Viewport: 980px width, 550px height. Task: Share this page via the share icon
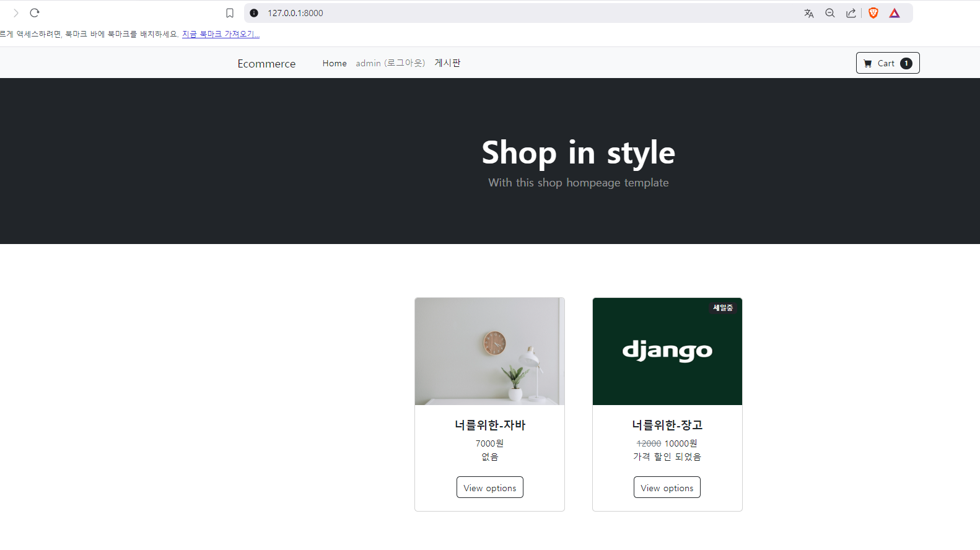[851, 13]
